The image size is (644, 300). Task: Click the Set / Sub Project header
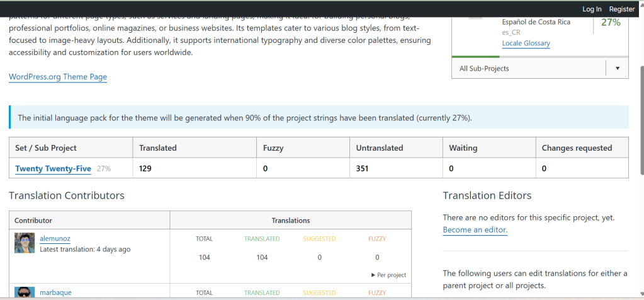pos(71,147)
